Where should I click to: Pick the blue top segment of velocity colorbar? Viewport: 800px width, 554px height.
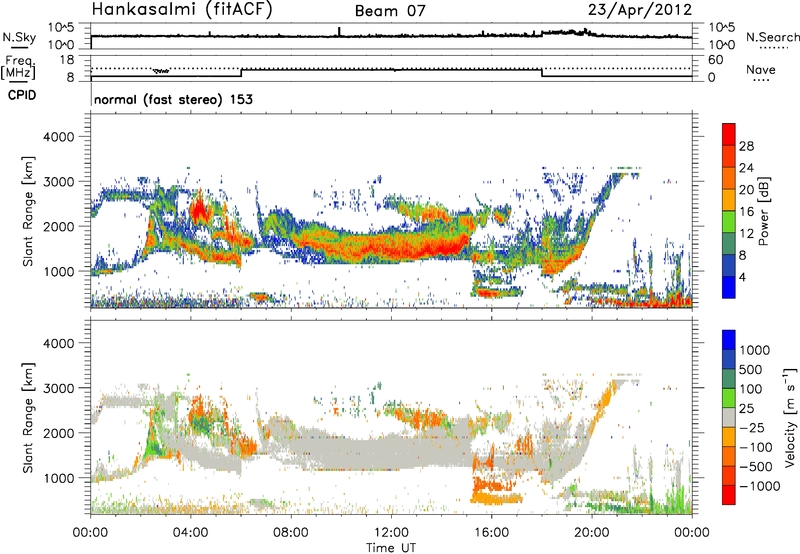click(729, 340)
